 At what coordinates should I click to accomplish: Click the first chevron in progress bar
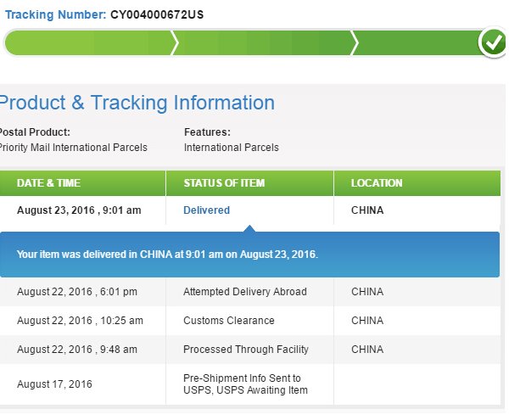[175, 42]
